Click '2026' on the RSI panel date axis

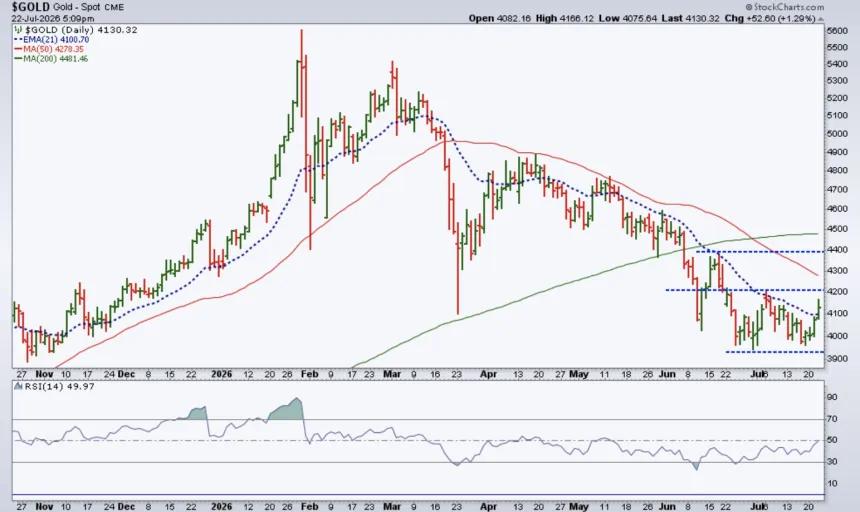point(222,507)
